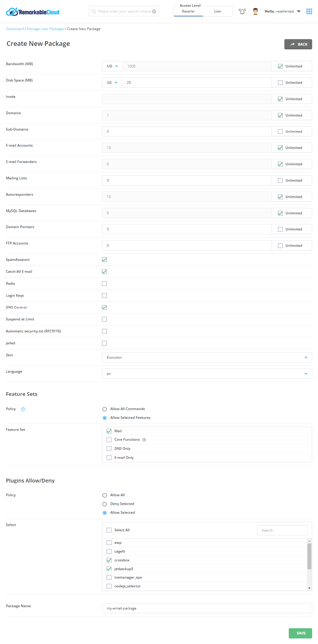This screenshot has height=644, width=318.
Task: Click the Package Name input field
Action: point(207,608)
